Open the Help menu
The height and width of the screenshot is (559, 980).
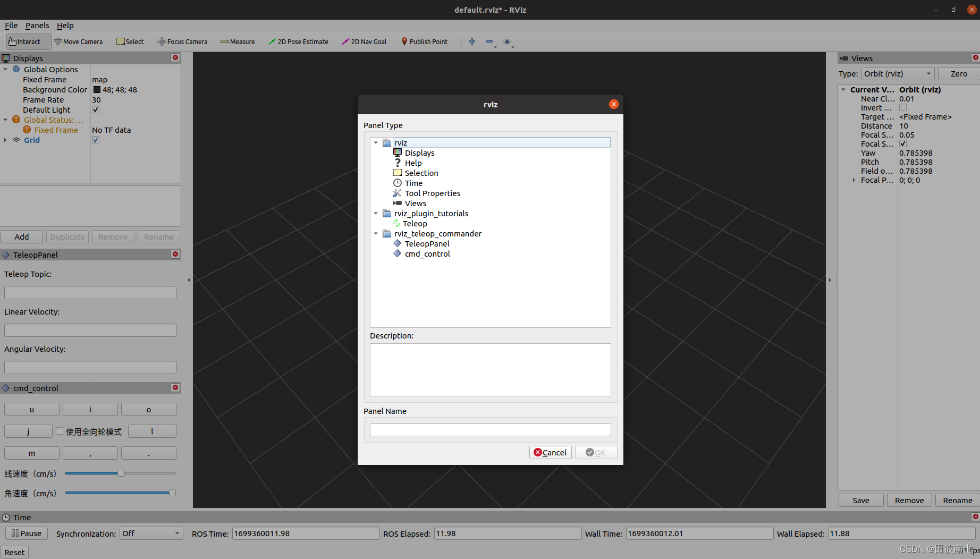[x=65, y=25]
